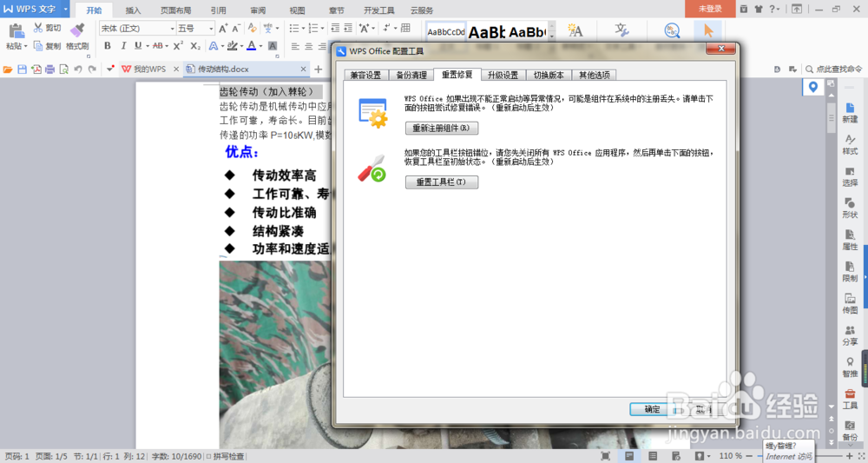
Task: Add a new document tab with plus
Action: click(x=319, y=69)
